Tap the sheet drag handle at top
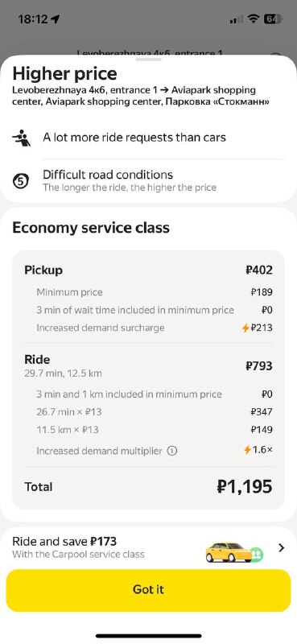297x644 pixels. (x=148, y=60)
